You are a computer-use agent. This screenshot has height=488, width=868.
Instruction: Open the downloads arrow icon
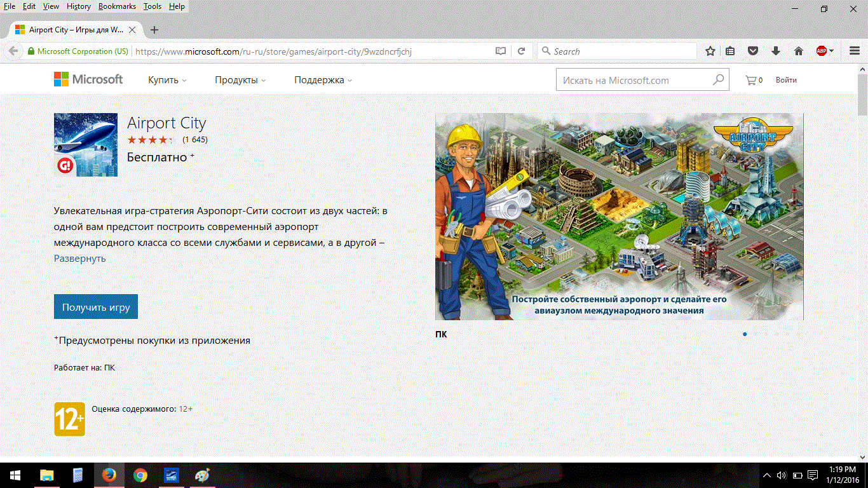[775, 51]
